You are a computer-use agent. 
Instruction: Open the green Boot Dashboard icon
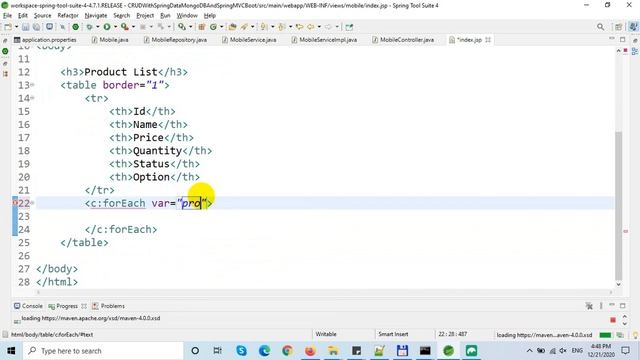(x=76, y=27)
